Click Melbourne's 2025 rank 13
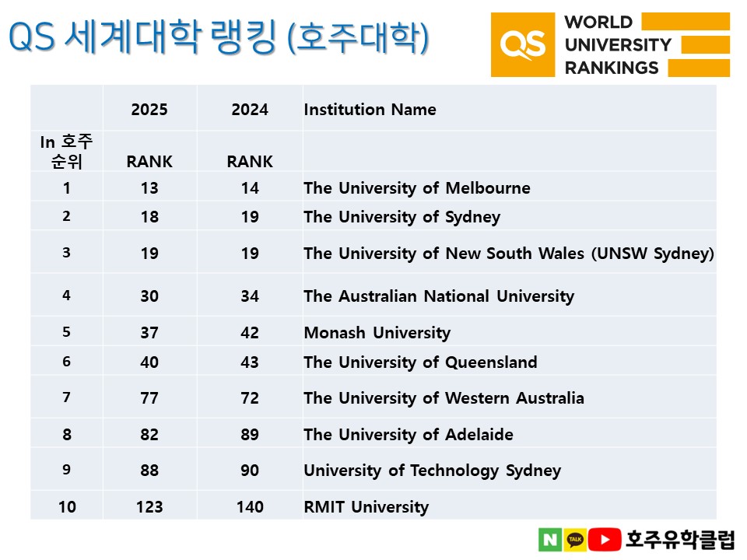The width and height of the screenshot is (747, 560). pos(149,188)
